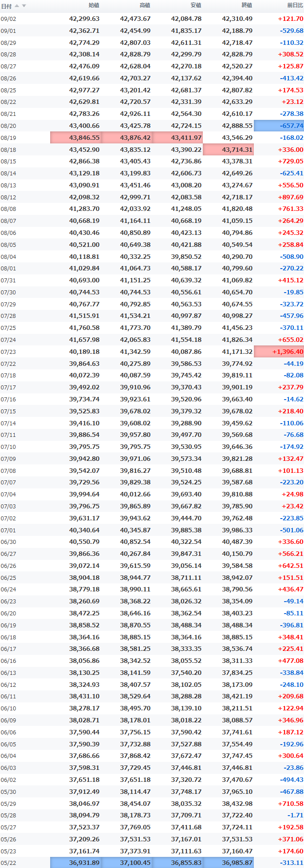Click the change value +729.05

(291, 162)
